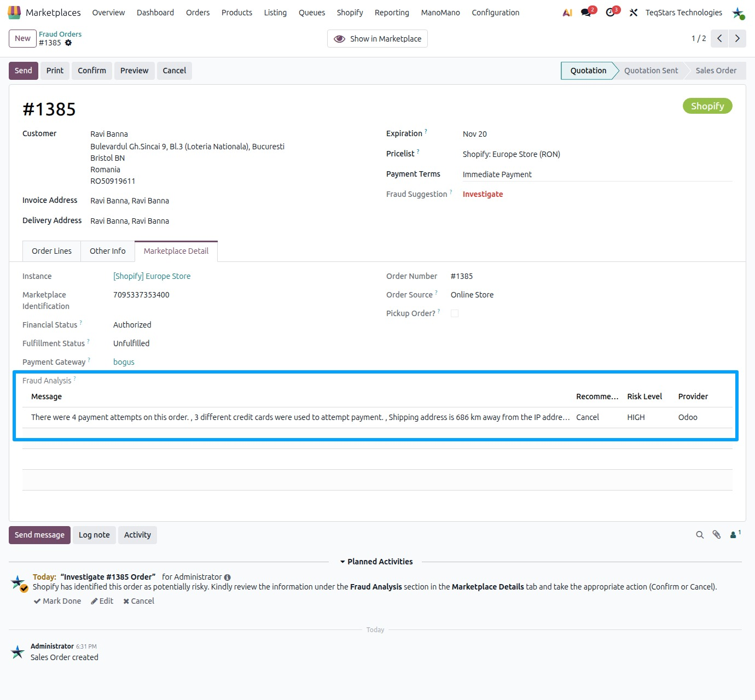Edit the planned Investigate activity
The height and width of the screenshot is (700, 755).
click(102, 601)
